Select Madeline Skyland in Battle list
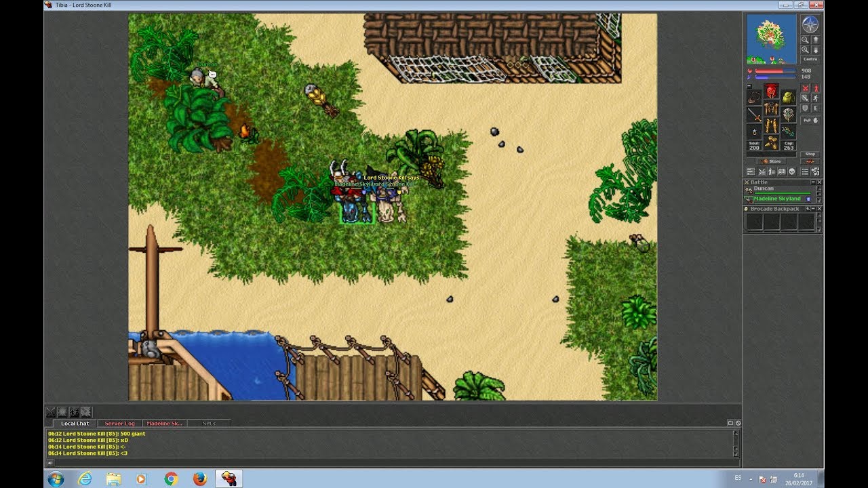Image resolution: width=868 pixels, height=488 pixels. tap(778, 199)
